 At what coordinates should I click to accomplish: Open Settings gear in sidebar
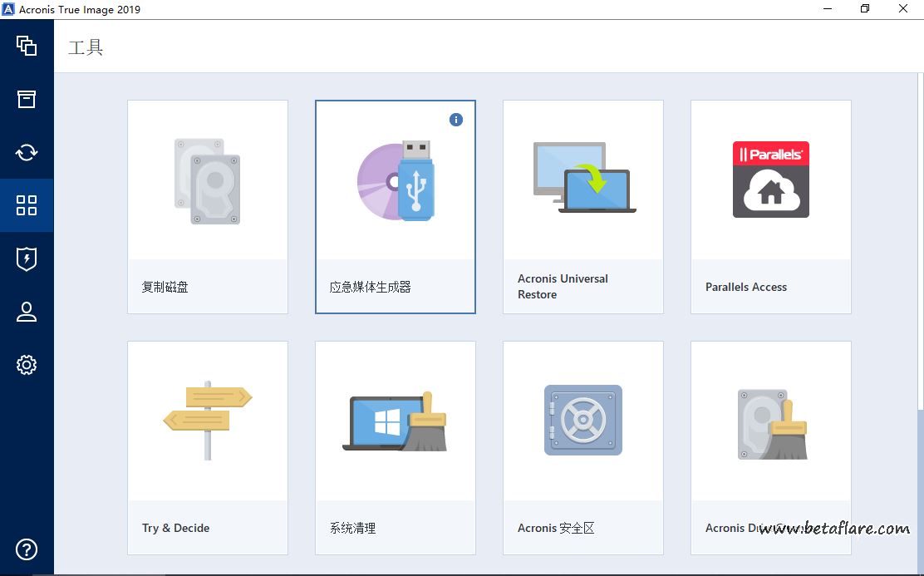[27, 365]
